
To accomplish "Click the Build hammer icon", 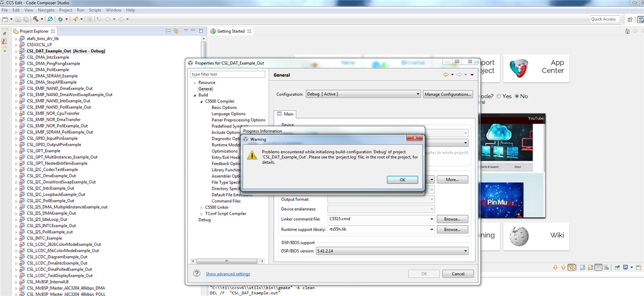I will click(35, 19).
